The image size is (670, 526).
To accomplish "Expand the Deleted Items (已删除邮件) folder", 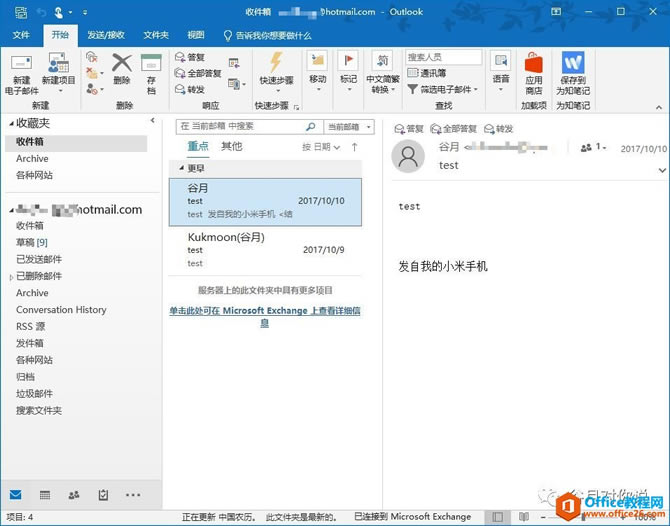I will pos(11,277).
